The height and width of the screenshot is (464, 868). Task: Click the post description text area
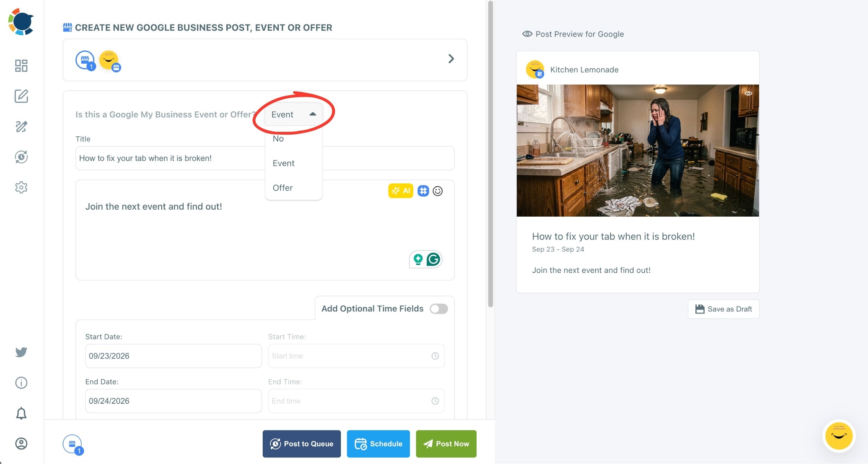click(265, 230)
